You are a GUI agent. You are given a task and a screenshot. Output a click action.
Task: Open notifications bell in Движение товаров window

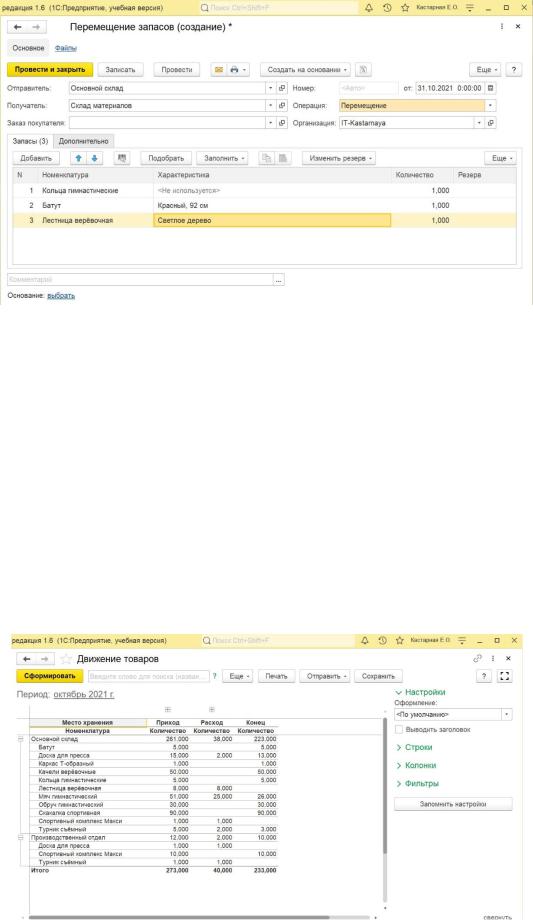[364, 640]
